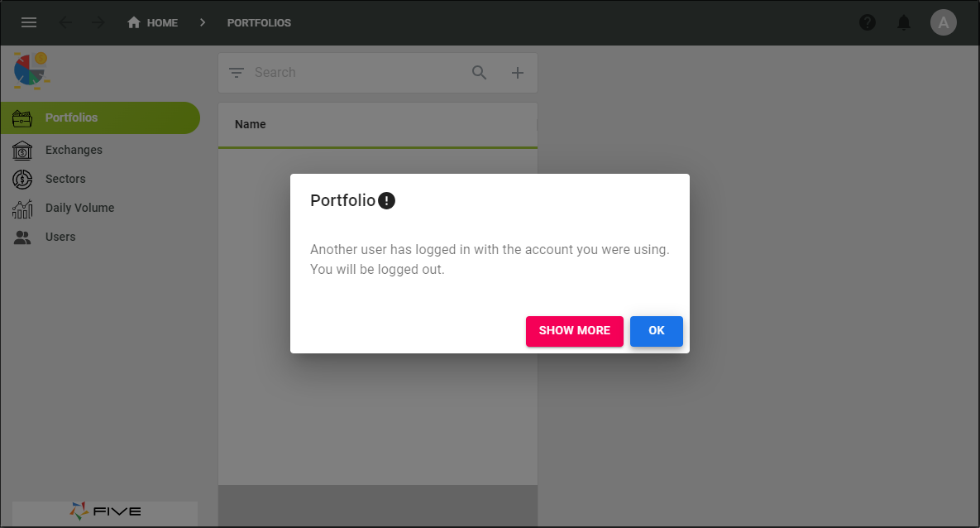Click the user avatar labeled A
980x528 pixels.
[943, 22]
